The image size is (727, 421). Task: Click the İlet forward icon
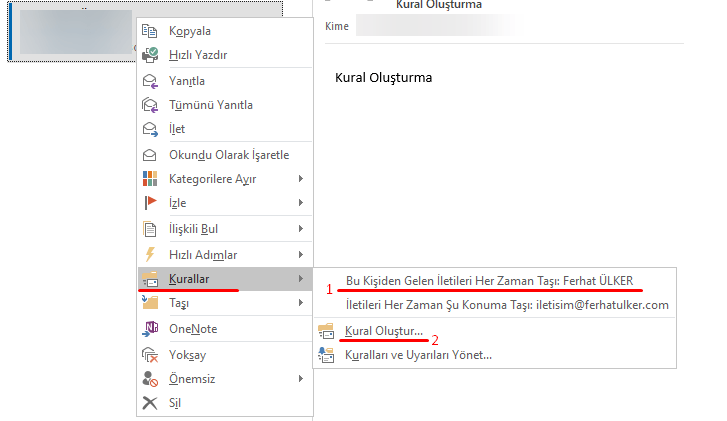[151, 129]
